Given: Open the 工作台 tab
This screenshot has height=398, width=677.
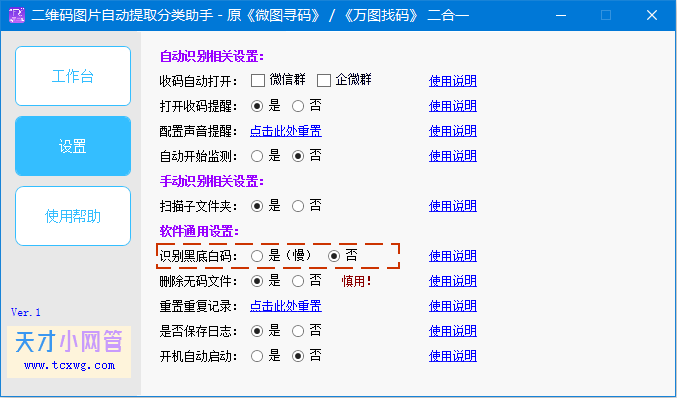Looking at the screenshot, I should pos(73,76).
